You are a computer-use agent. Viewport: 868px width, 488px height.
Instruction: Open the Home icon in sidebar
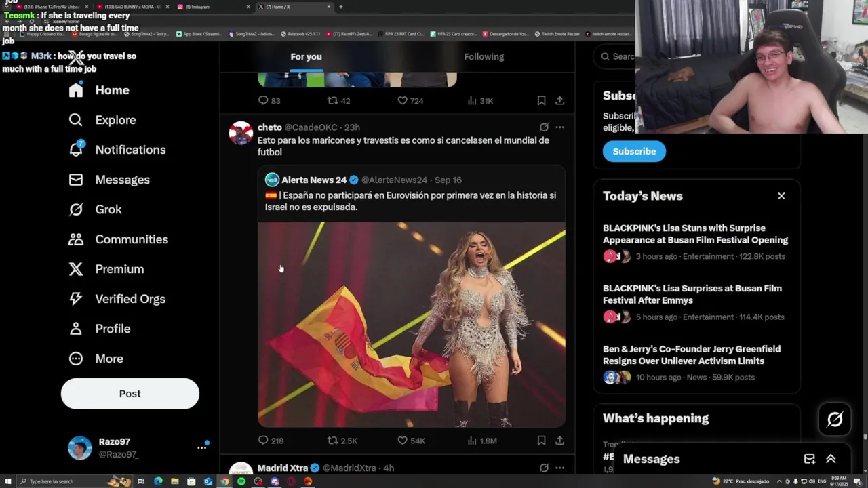pyautogui.click(x=75, y=90)
